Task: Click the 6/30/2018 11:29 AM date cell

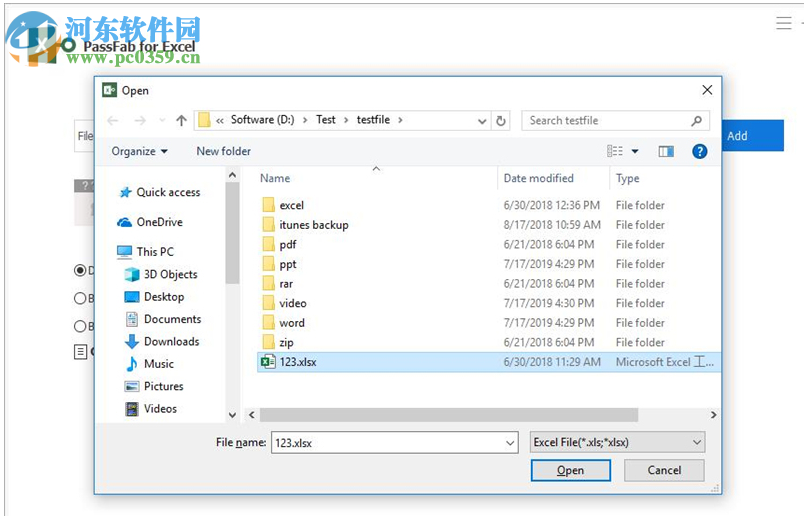Action: click(x=552, y=362)
